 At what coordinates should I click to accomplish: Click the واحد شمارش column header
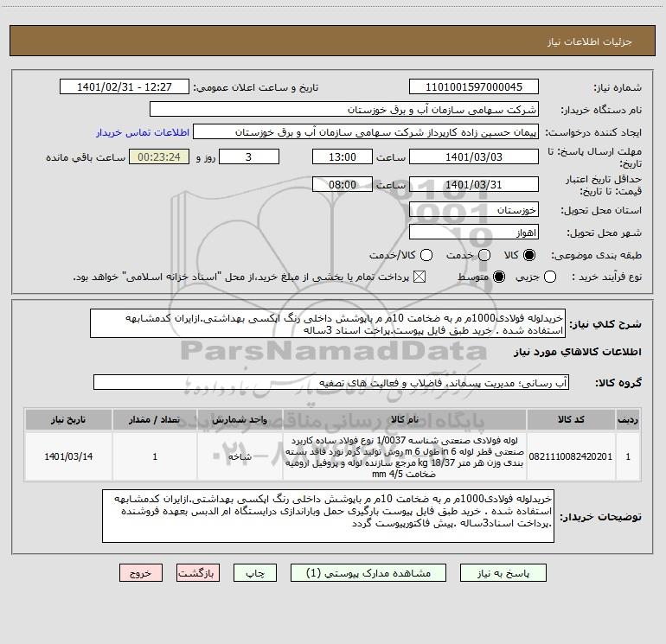pyautogui.click(x=240, y=419)
